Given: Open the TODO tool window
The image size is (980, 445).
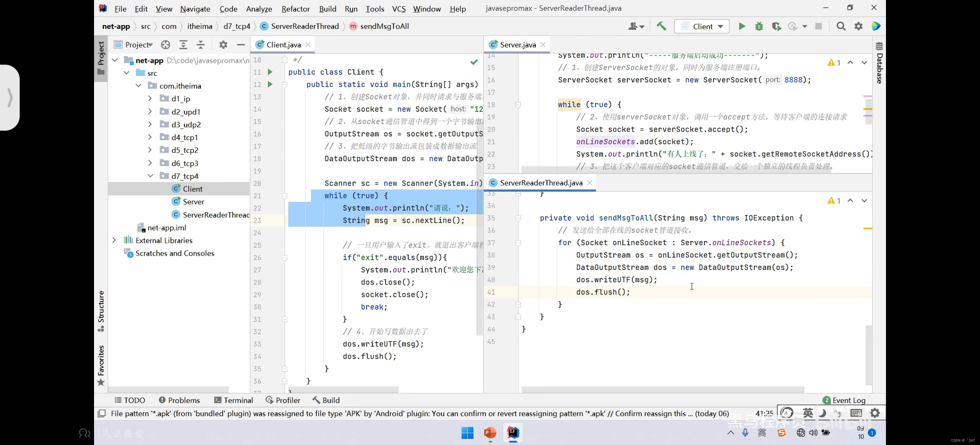Looking at the screenshot, I should (x=130, y=400).
